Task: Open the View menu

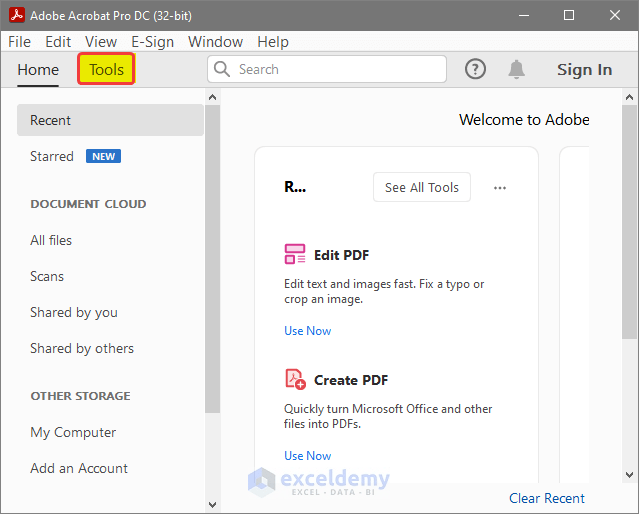Action: pos(101,42)
